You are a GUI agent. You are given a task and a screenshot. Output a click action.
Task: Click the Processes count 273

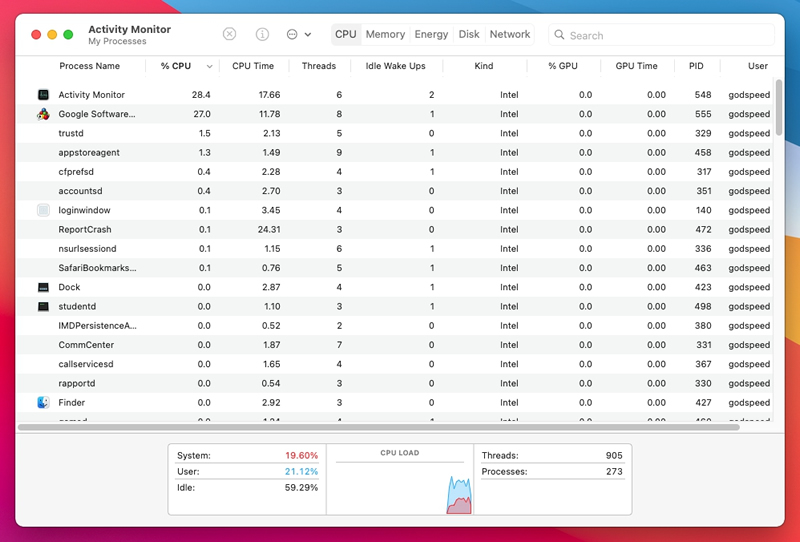click(614, 472)
